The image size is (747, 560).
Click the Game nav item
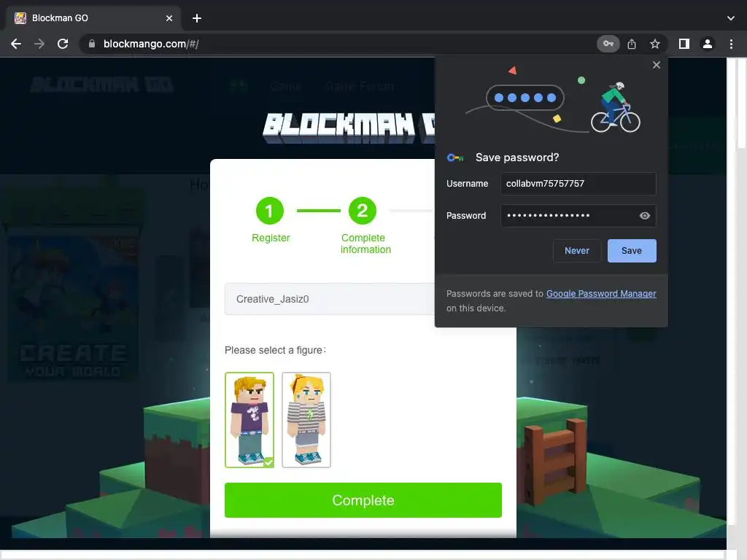coord(285,86)
